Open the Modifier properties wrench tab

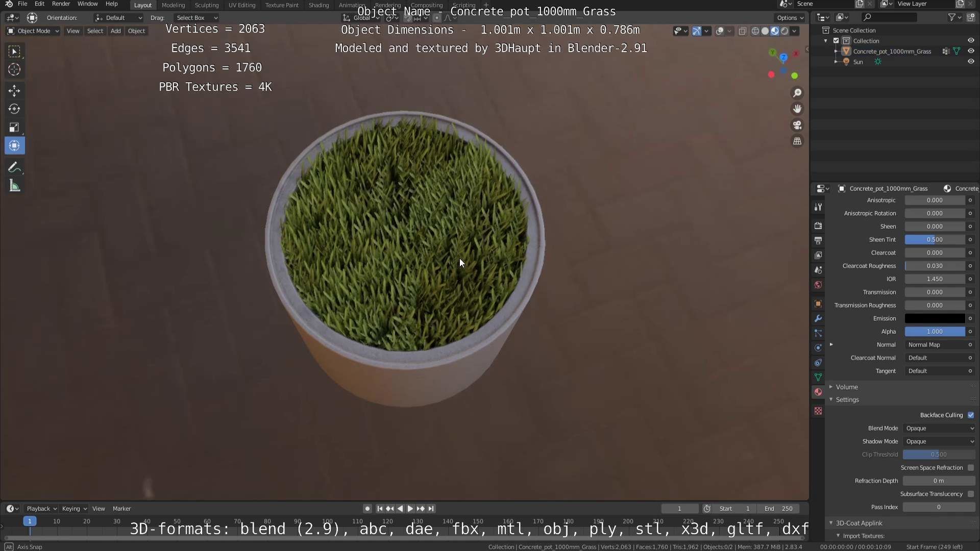[x=818, y=318]
